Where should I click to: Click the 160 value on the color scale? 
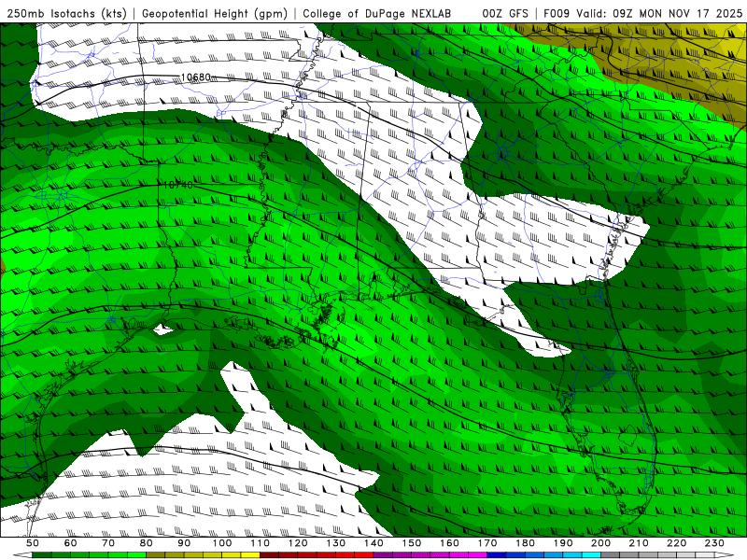coord(450,543)
